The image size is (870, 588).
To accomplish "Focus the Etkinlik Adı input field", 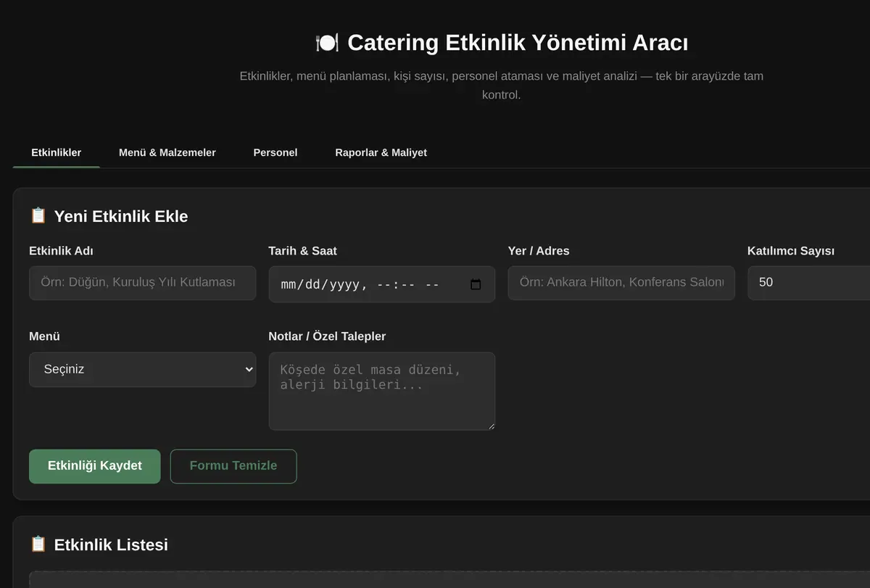I will [x=143, y=283].
